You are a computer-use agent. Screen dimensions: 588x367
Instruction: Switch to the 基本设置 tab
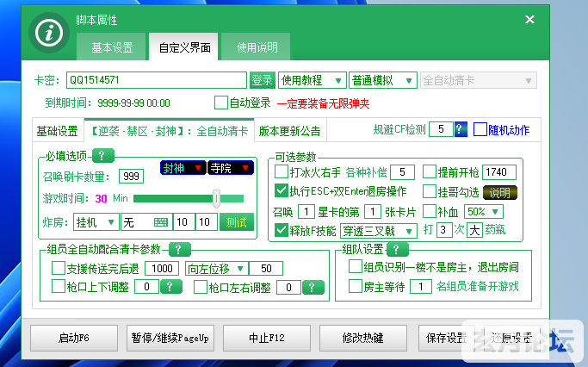click(x=112, y=47)
